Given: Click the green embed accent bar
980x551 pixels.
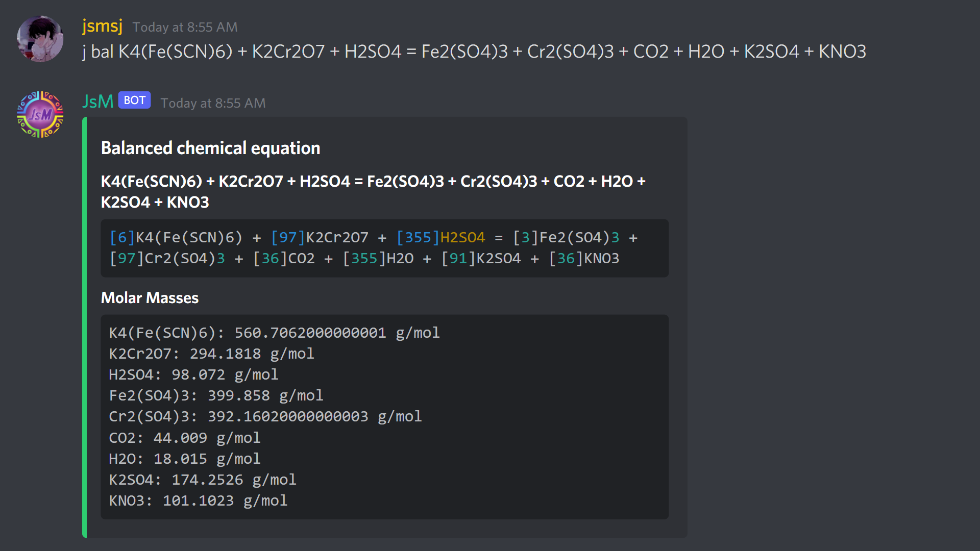Looking at the screenshot, I should pyautogui.click(x=84, y=327).
